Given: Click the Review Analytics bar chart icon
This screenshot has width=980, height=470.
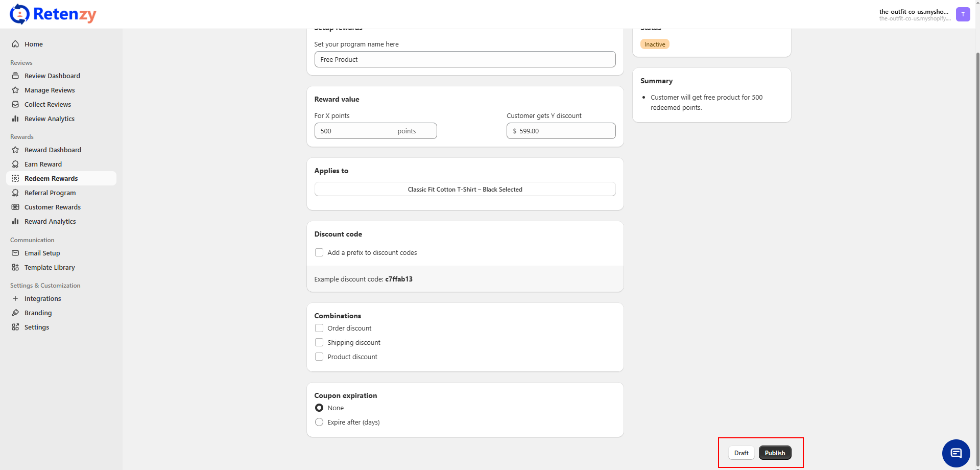Looking at the screenshot, I should click(x=15, y=119).
